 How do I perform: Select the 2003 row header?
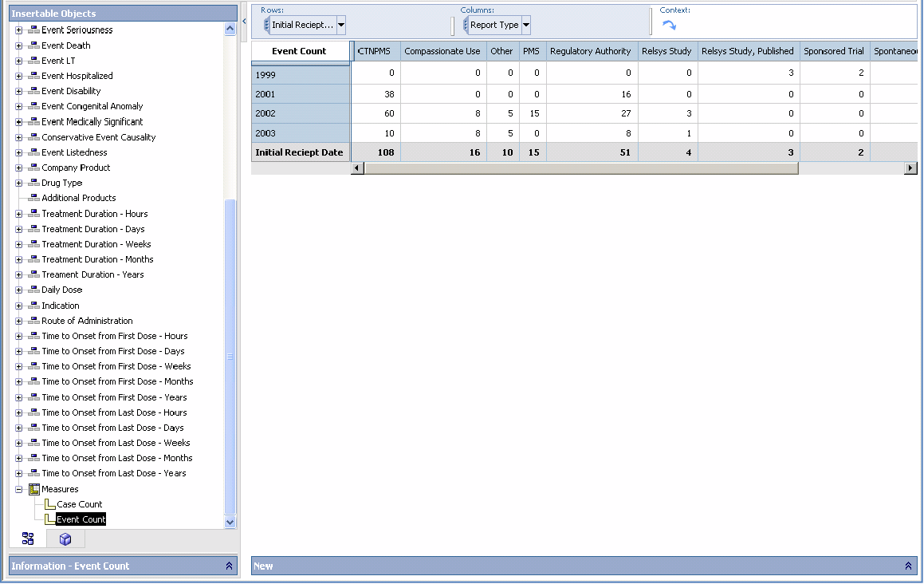[301, 133]
